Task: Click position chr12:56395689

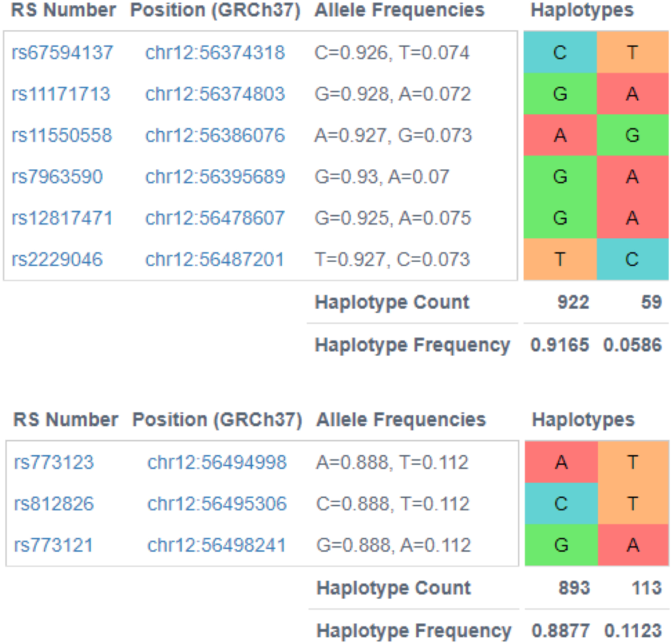Action: click(215, 177)
